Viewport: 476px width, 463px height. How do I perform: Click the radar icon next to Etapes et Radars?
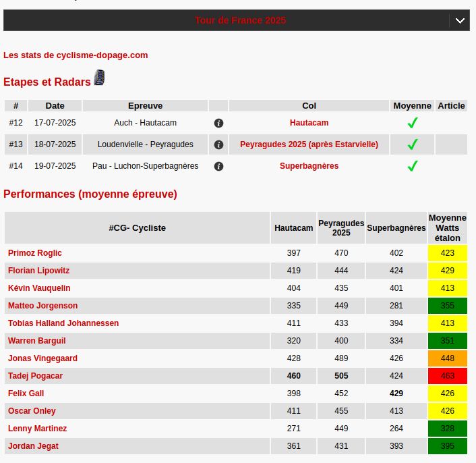coord(99,78)
